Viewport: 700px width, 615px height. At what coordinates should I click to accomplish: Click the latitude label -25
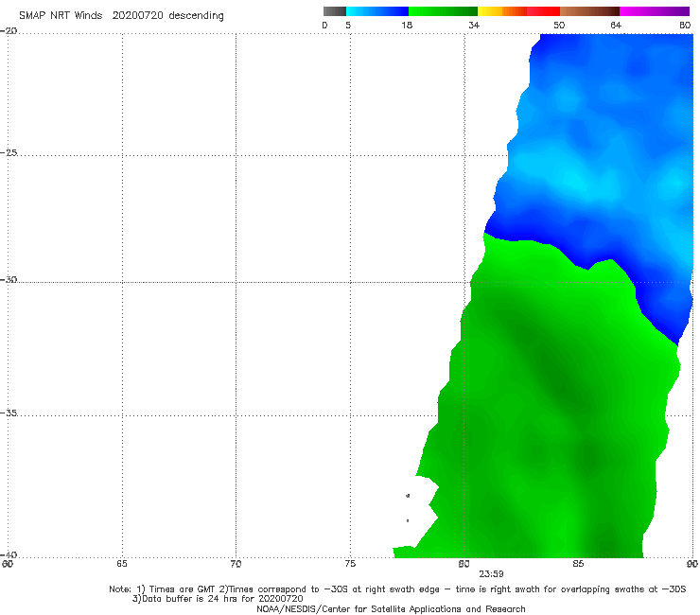(9, 152)
